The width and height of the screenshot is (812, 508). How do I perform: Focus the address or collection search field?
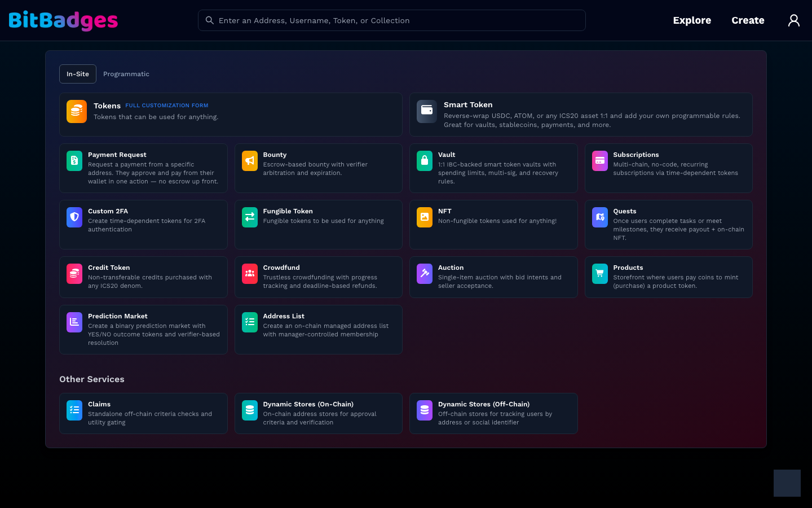tap(392, 20)
